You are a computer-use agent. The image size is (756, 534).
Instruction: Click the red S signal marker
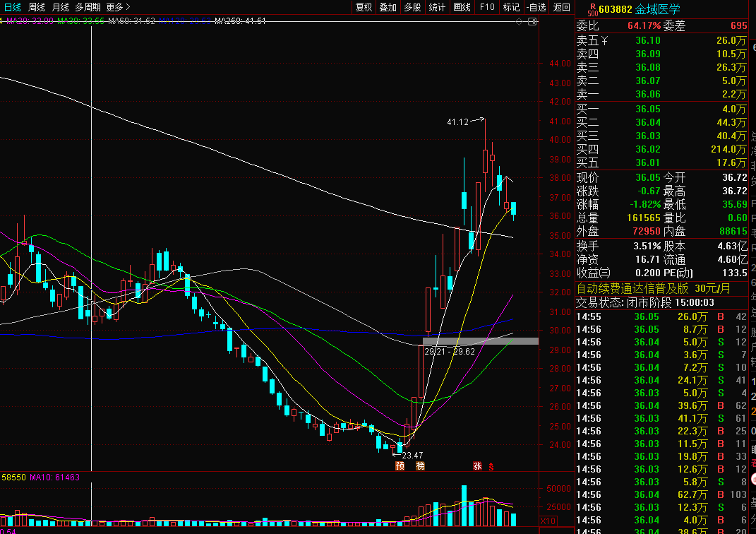point(491,466)
